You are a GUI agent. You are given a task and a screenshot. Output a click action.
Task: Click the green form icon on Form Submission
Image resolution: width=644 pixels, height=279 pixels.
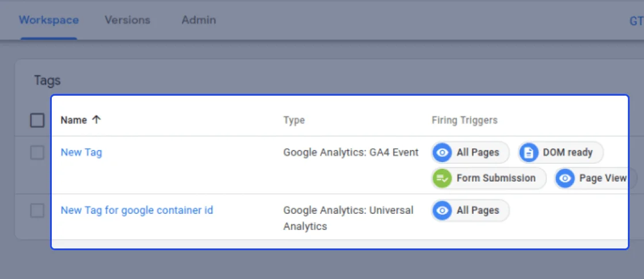coord(443,178)
